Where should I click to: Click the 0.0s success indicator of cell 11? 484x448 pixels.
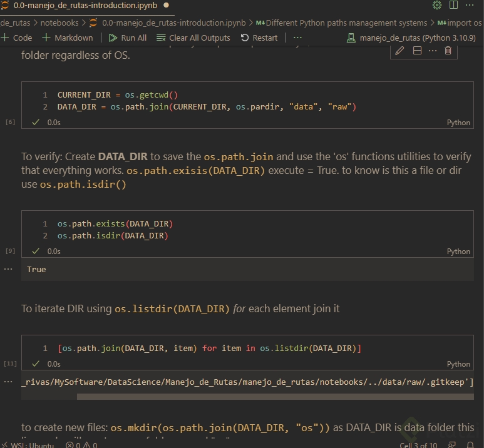coord(46,364)
